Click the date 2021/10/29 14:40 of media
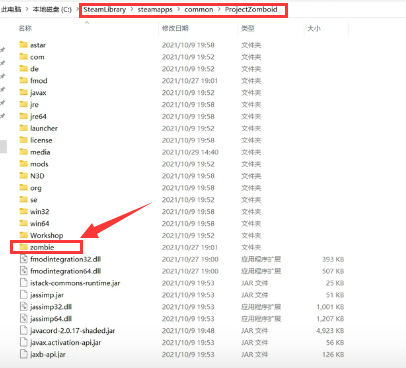Screen dimensions: 406x368 point(190,152)
